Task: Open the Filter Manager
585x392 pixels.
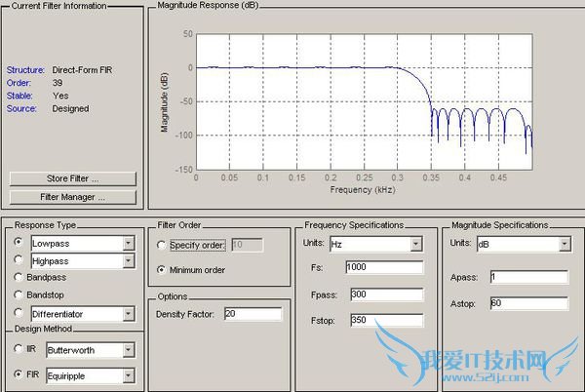Action: tap(71, 197)
